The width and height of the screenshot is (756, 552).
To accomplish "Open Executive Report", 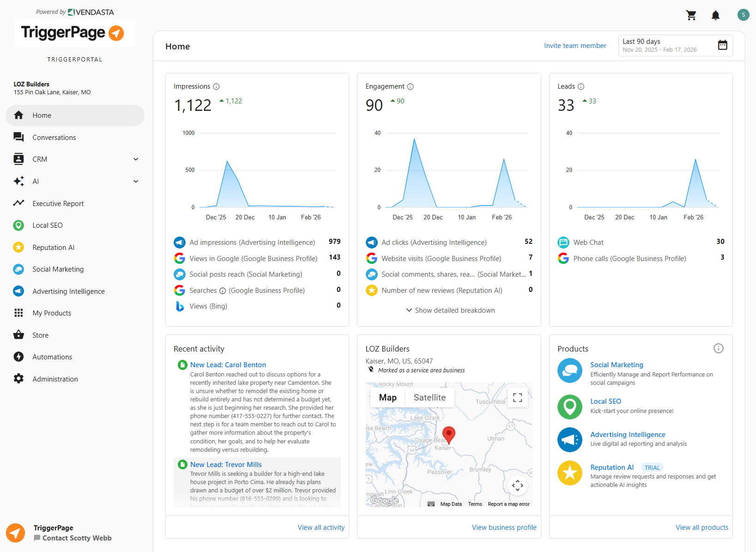I will (75, 203).
